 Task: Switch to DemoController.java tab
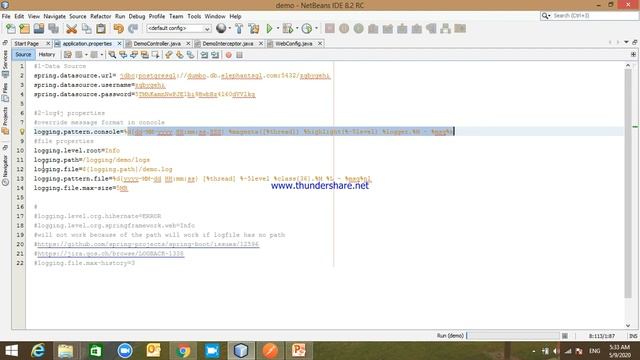[157, 43]
